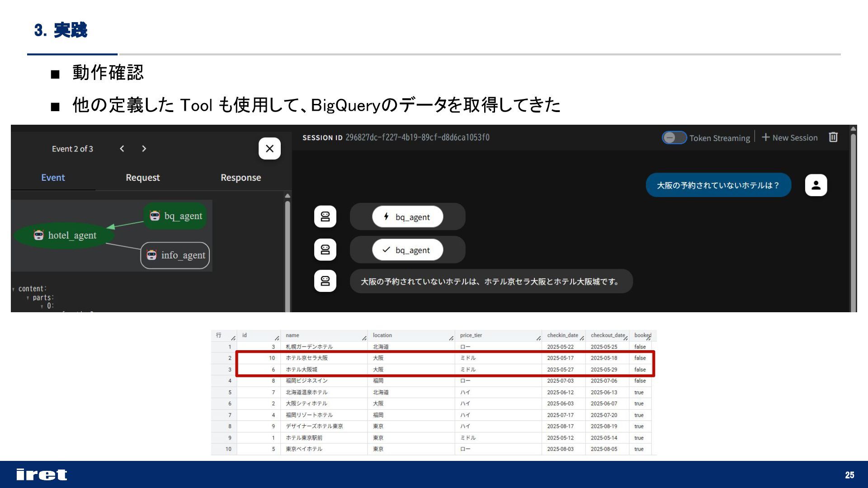Toggle the Token Streaming switch
This screenshot has height=488, width=868.
point(674,137)
